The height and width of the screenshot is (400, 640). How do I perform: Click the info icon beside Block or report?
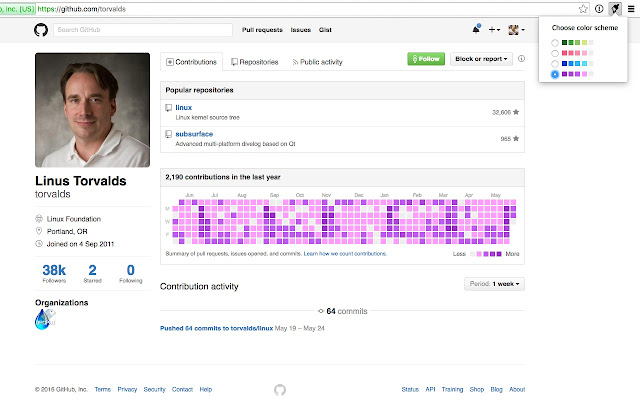click(521, 59)
